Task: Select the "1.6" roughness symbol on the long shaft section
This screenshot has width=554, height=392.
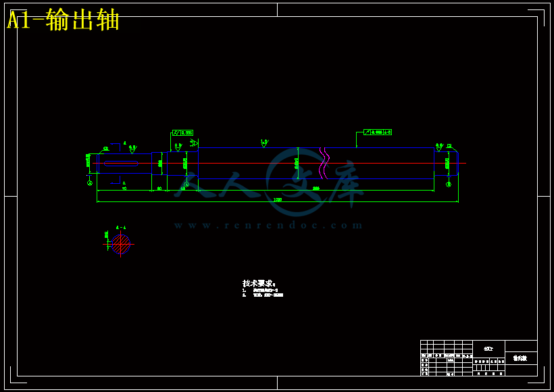Action: 265,143
